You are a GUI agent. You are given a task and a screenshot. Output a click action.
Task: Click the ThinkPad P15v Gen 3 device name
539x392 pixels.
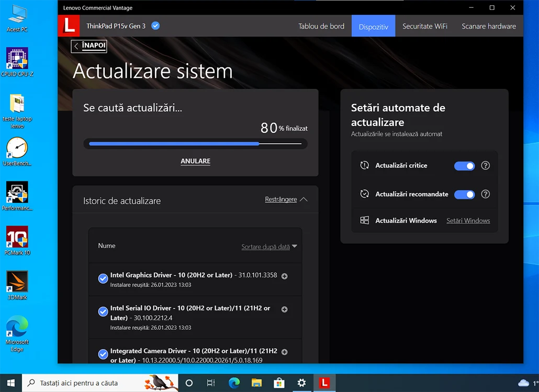pos(116,26)
